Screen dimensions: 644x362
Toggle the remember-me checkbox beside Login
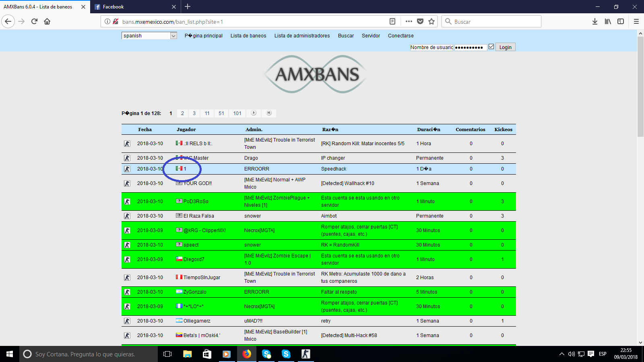(491, 47)
